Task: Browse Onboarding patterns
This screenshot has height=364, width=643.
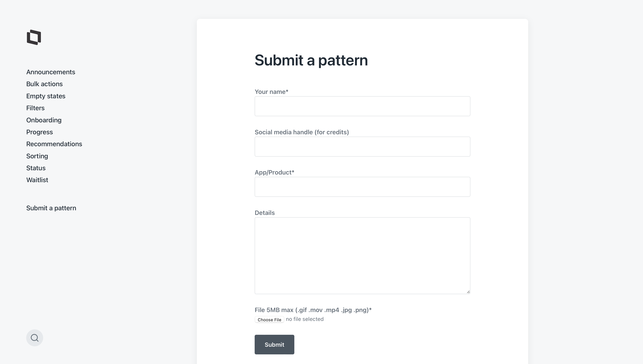Action: click(44, 120)
